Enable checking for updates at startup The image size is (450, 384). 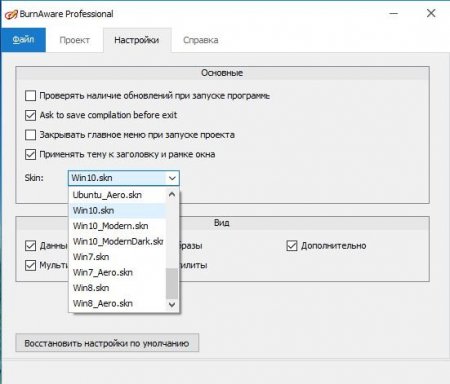tap(30, 96)
